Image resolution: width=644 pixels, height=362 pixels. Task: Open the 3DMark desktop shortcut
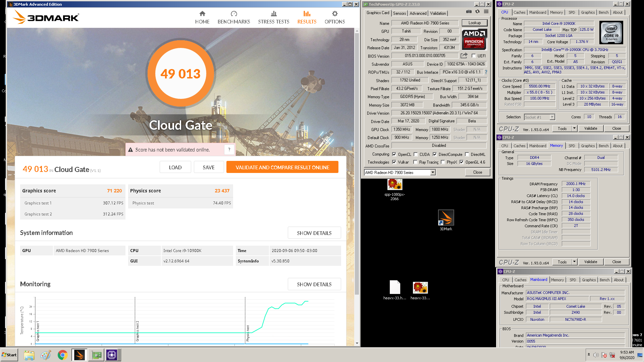tap(446, 220)
